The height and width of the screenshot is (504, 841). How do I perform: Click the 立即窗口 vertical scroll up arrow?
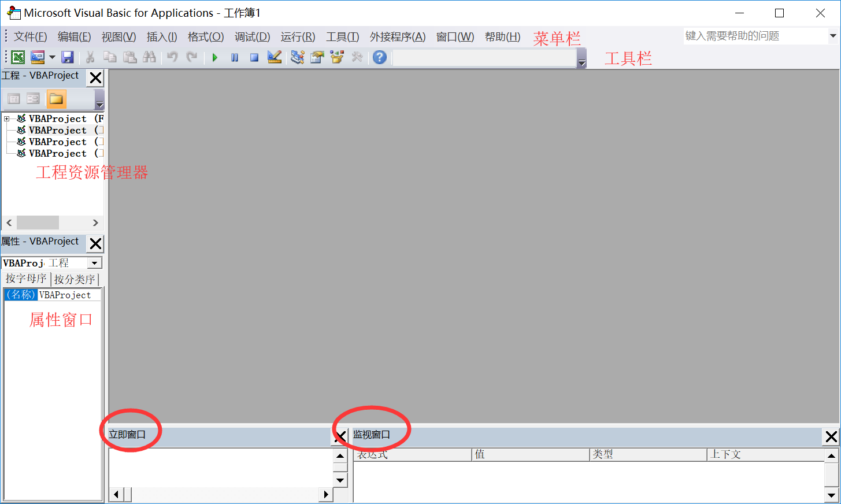click(340, 456)
